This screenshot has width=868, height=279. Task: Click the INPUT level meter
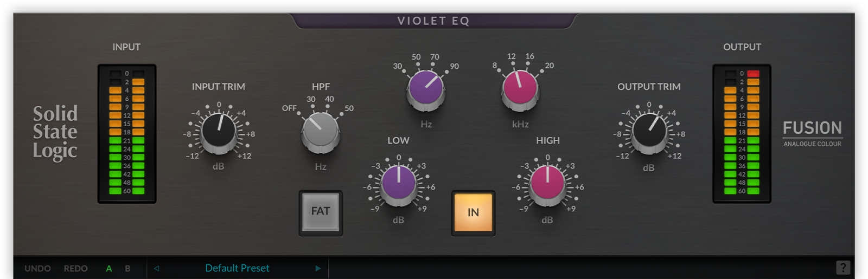(x=127, y=134)
